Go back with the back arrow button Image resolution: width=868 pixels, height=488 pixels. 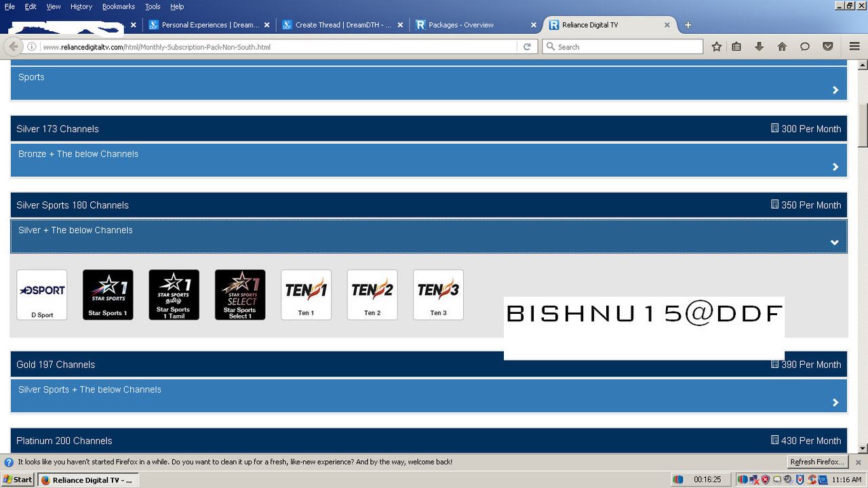(x=14, y=47)
